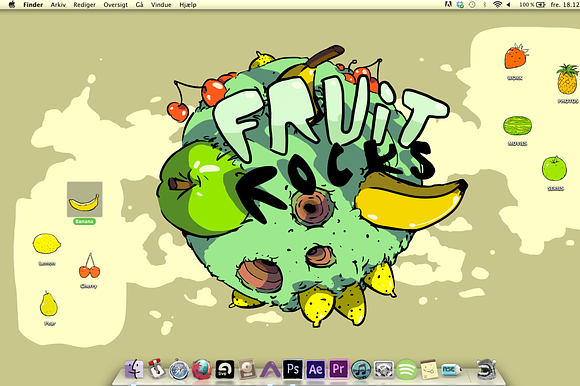Launch iTunes music note icon
This screenshot has width=580, height=386.
(361, 370)
